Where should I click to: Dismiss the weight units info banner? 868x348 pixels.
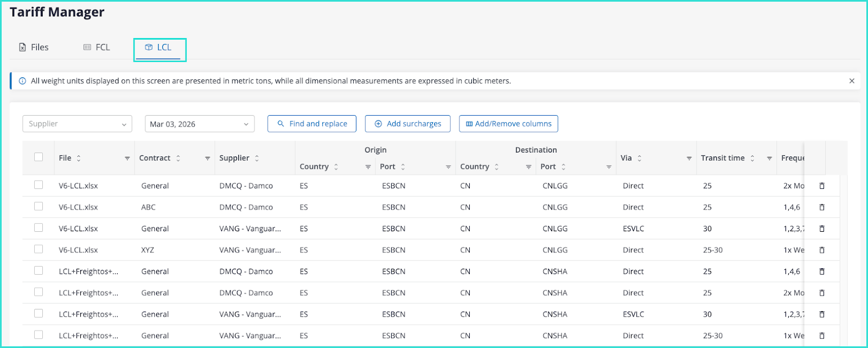pyautogui.click(x=852, y=81)
